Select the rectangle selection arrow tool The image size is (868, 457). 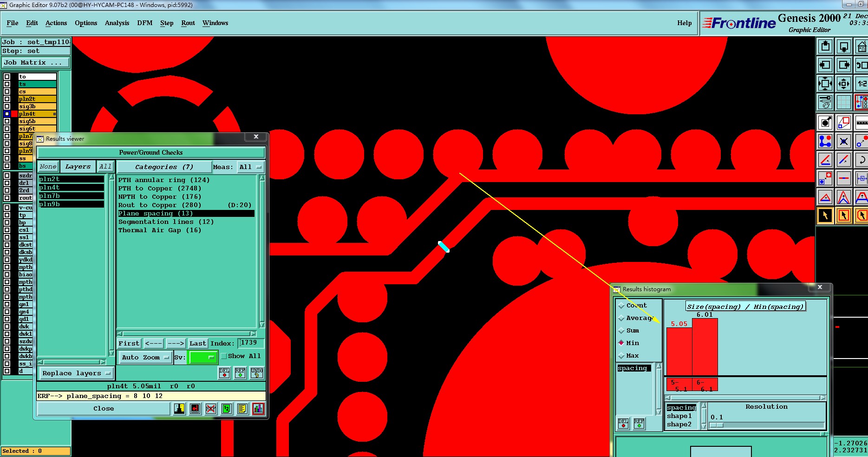click(x=844, y=215)
